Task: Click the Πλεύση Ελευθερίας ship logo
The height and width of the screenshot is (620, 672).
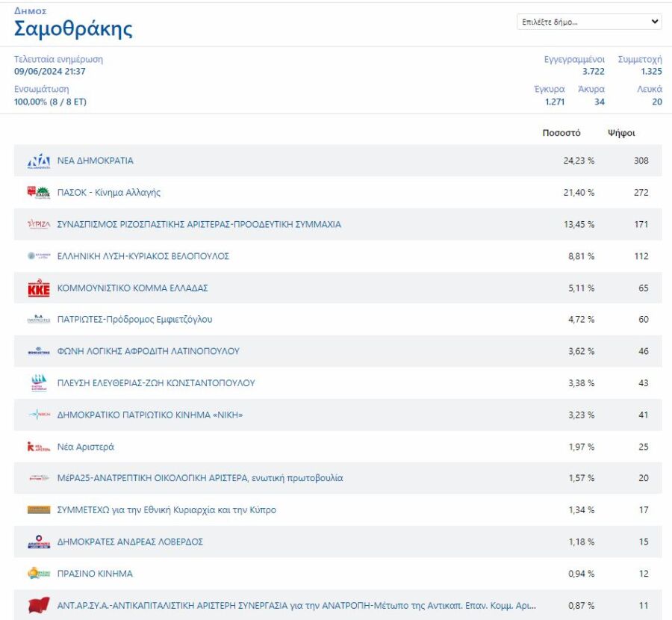Action: coord(38,383)
